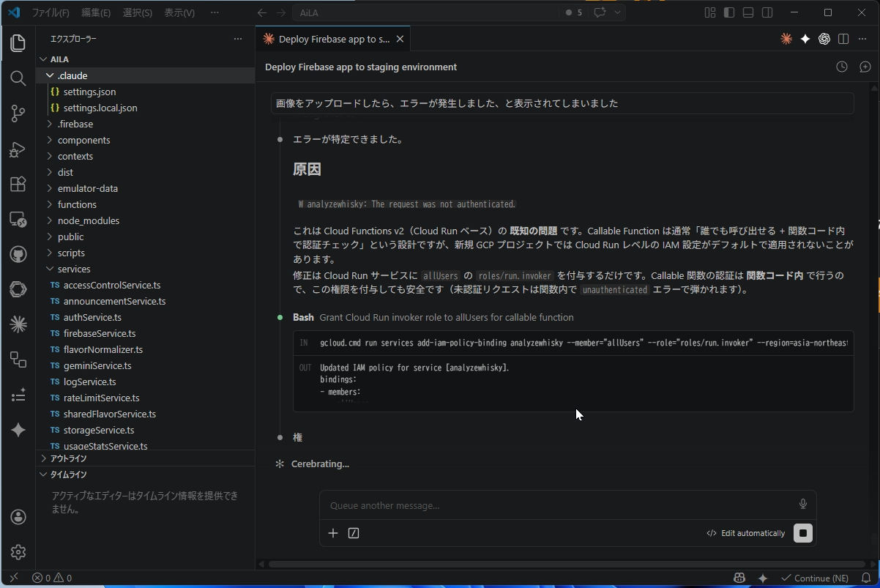Collapse the タイムライン section
Viewport: 880px width, 588px height.
145,475
